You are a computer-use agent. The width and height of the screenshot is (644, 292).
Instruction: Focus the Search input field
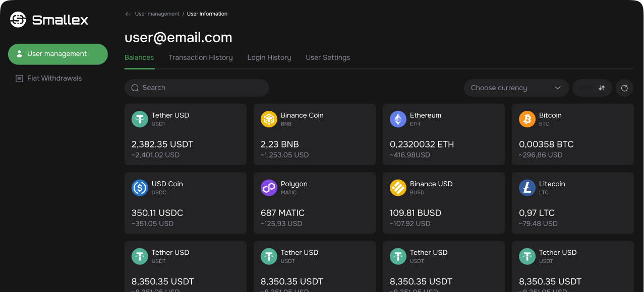tap(197, 88)
